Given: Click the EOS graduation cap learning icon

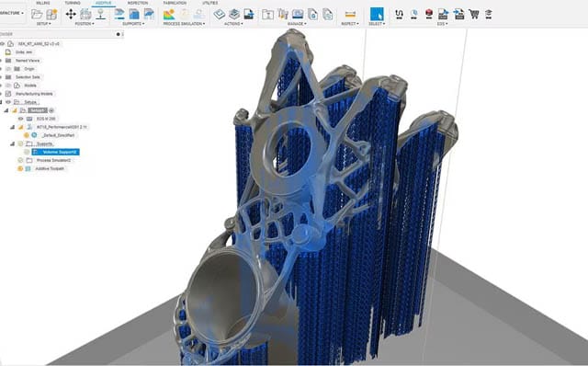Looking at the screenshot, I should click(488, 15).
